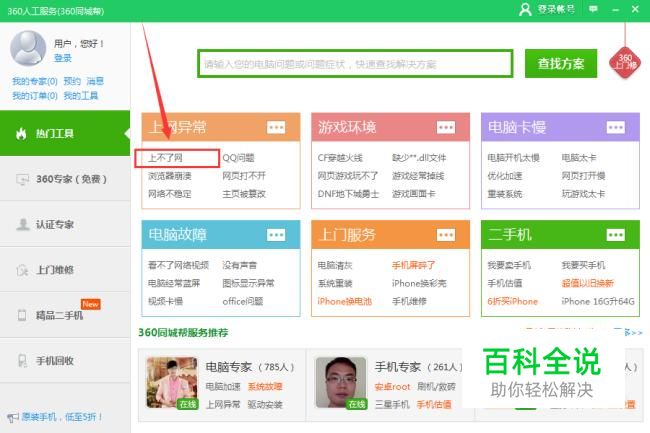Choose the 上不了网 problem entry
The image size is (650, 433).
click(165, 158)
